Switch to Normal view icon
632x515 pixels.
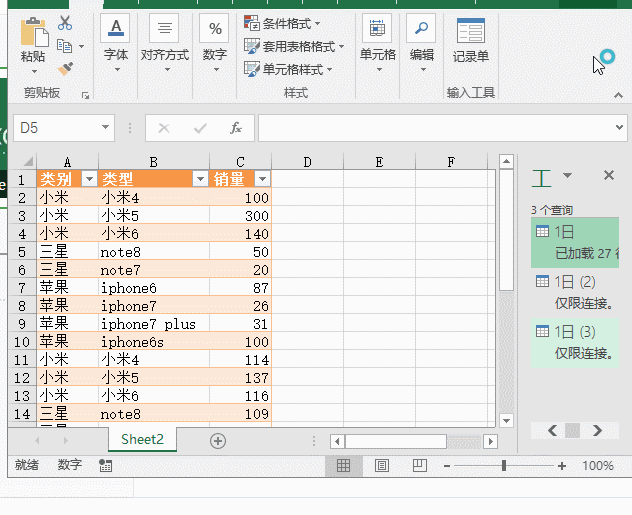[x=343, y=466]
